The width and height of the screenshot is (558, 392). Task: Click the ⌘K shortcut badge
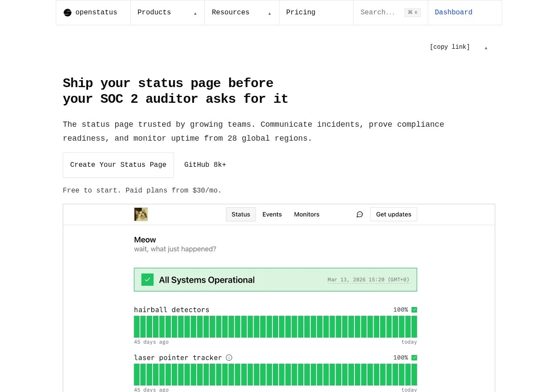pyautogui.click(x=412, y=13)
